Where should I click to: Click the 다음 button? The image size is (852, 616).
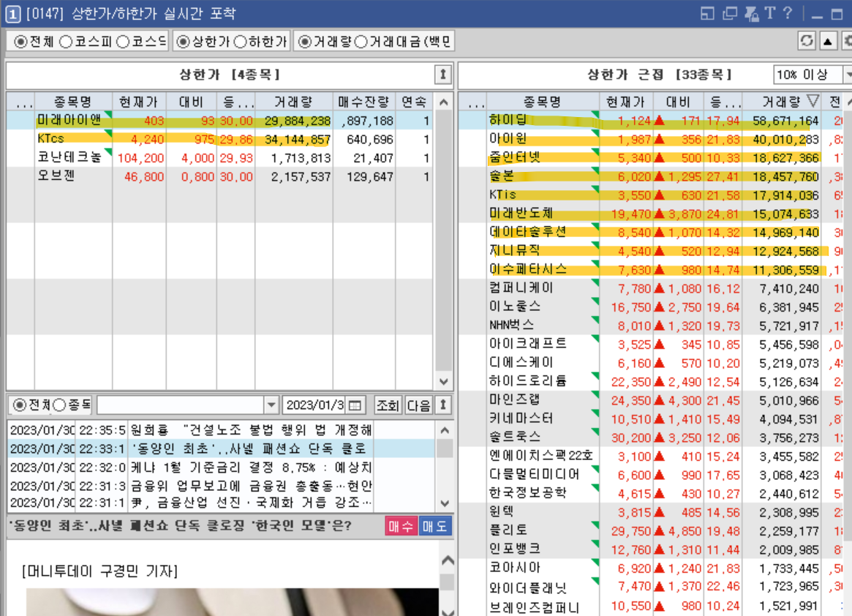(x=418, y=405)
